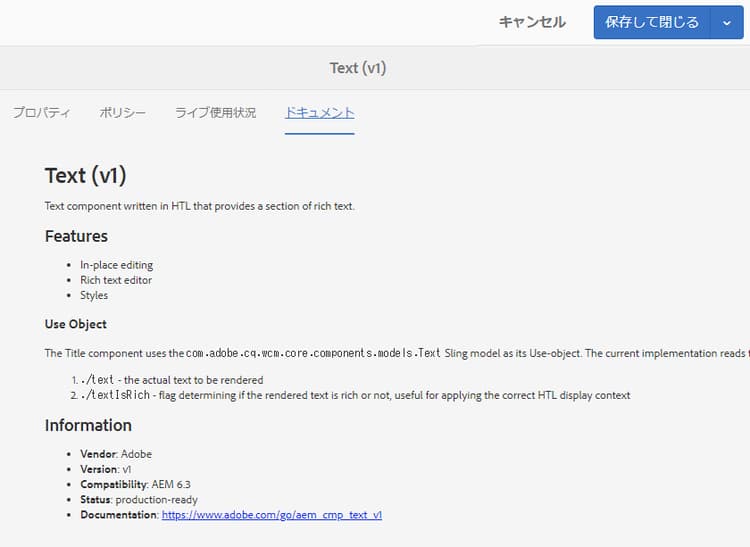Click the 'Information' heading
The image size is (750, 547).
(88, 426)
